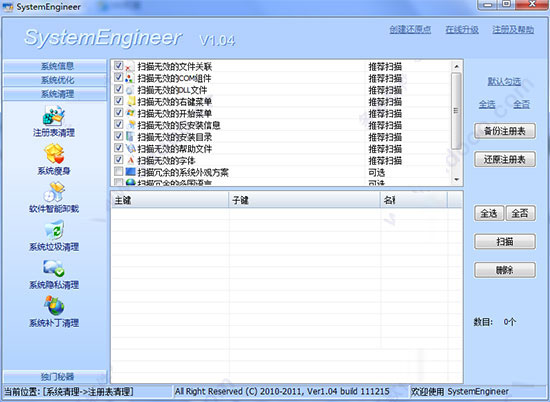
Task: Click the 默认勾选 link
Action: tap(504, 82)
